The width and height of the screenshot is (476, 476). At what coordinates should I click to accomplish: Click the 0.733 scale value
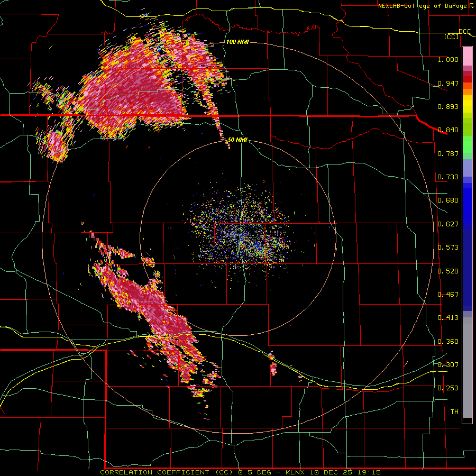pos(448,177)
